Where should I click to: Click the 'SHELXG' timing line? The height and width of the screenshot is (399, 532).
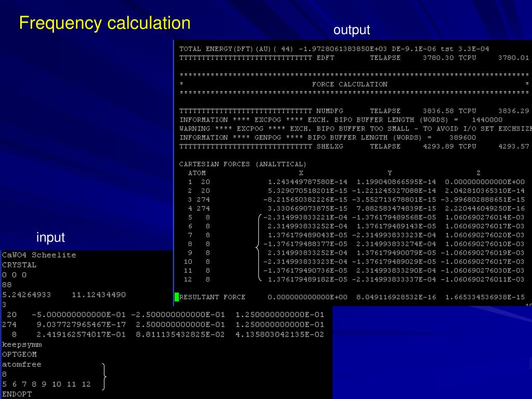[x=354, y=146]
